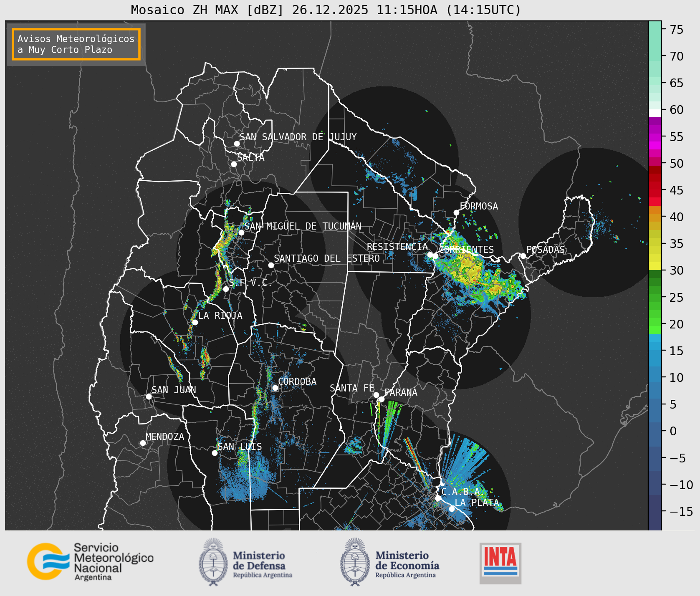Click the MENDOZA label text

point(165,437)
